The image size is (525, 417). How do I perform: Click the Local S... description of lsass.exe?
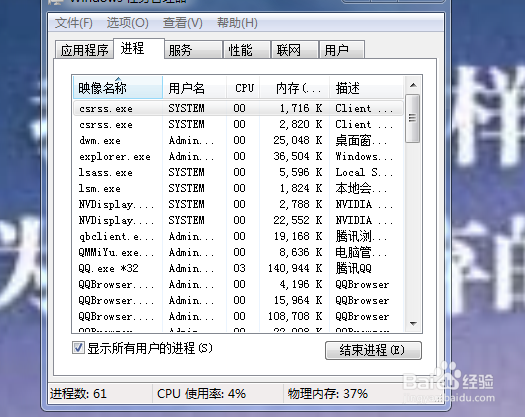[x=364, y=172]
